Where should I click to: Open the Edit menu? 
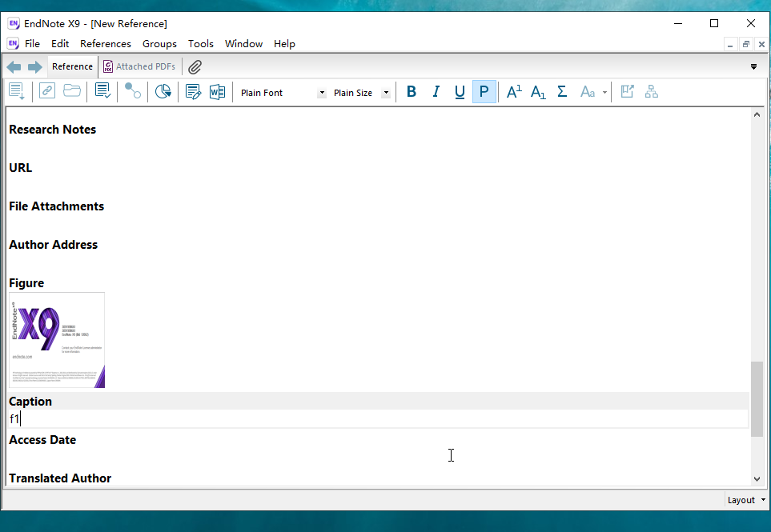(x=60, y=44)
